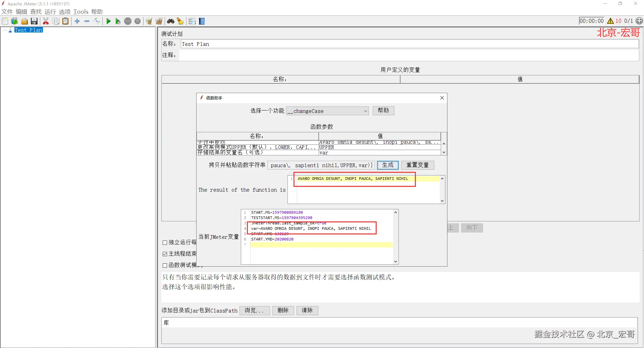
Task: Click the yellow warning triangle log icon
Action: click(610, 21)
